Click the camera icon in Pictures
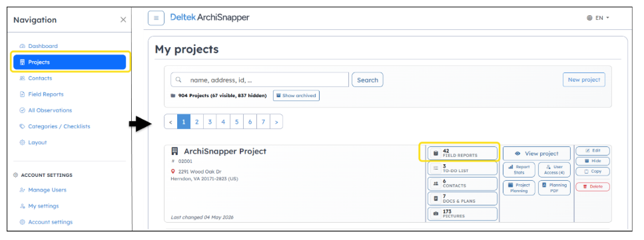 coord(436,214)
